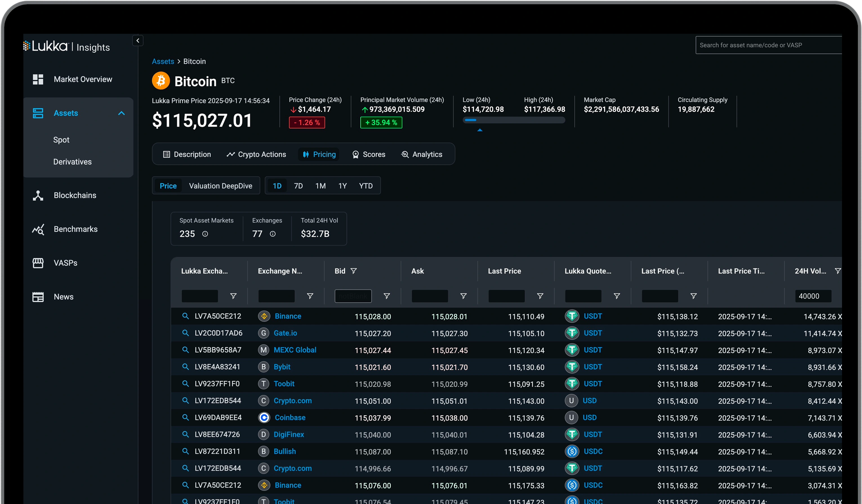Collapse the Assets menu chevron
Viewport: 862px width, 504px height.
[x=121, y=113]
